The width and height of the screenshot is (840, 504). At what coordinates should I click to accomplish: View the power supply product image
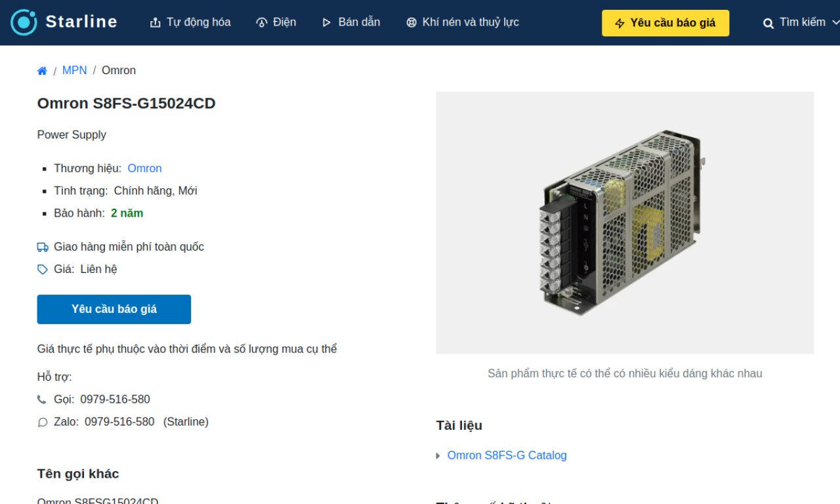point(625,223)
